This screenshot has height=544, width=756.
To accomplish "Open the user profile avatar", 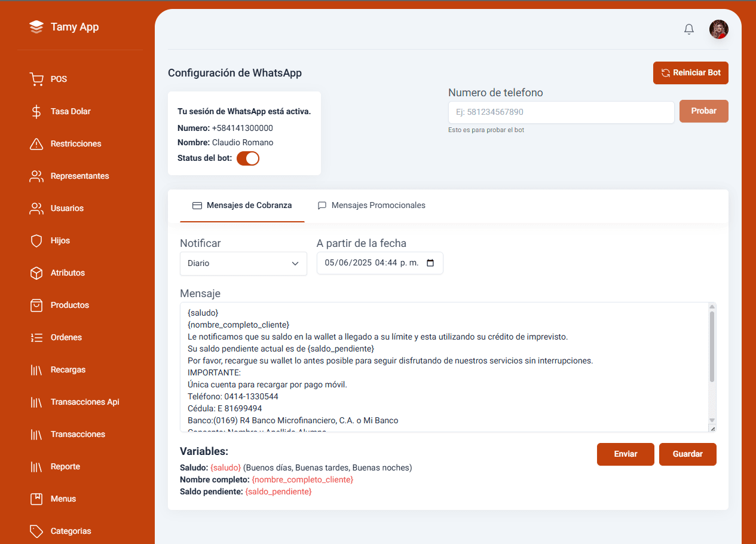I will (718, 29).
